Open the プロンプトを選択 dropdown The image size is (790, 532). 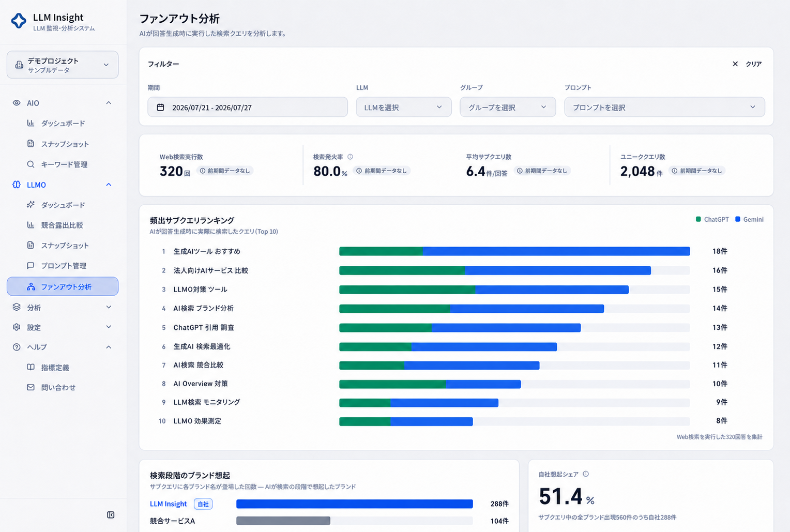coord(664,108)
